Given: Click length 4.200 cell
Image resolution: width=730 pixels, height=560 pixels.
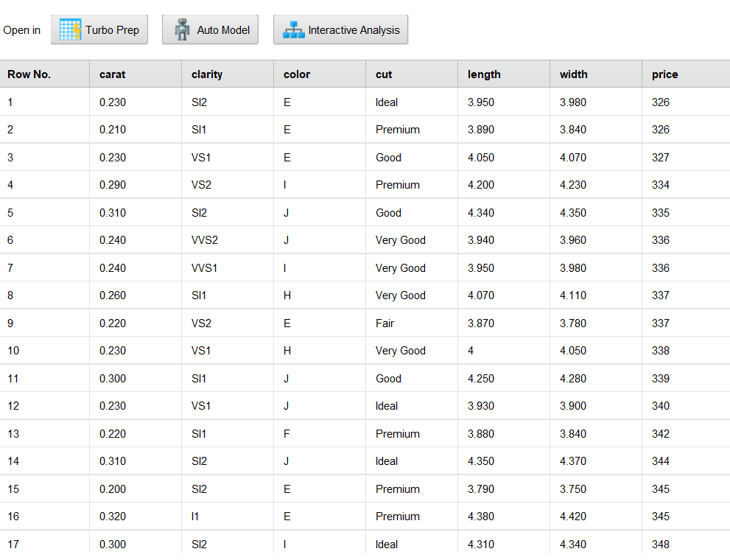Looking at the screenshot, I should (504, 185).
